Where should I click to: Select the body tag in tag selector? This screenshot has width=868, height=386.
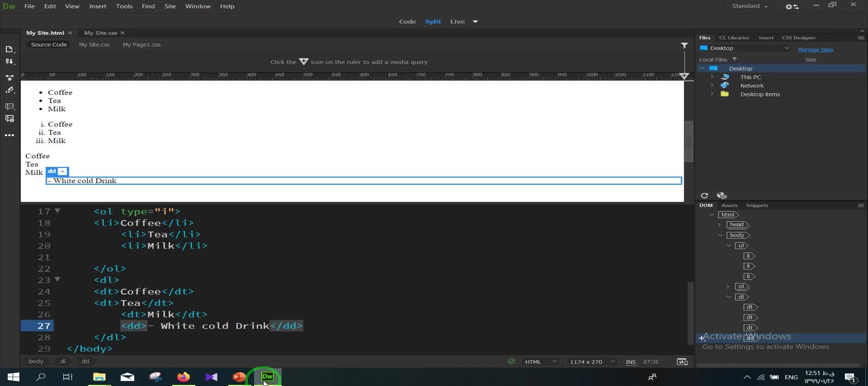pyautogui.click(x=36, y=361)
